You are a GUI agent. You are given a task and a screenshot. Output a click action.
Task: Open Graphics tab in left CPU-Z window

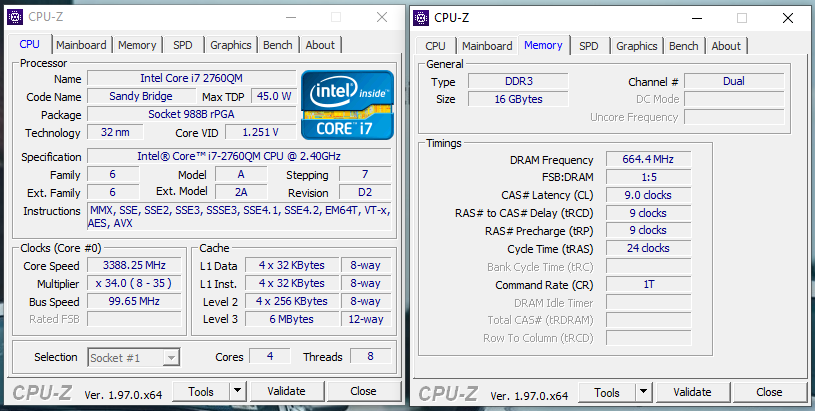[231, 45]
